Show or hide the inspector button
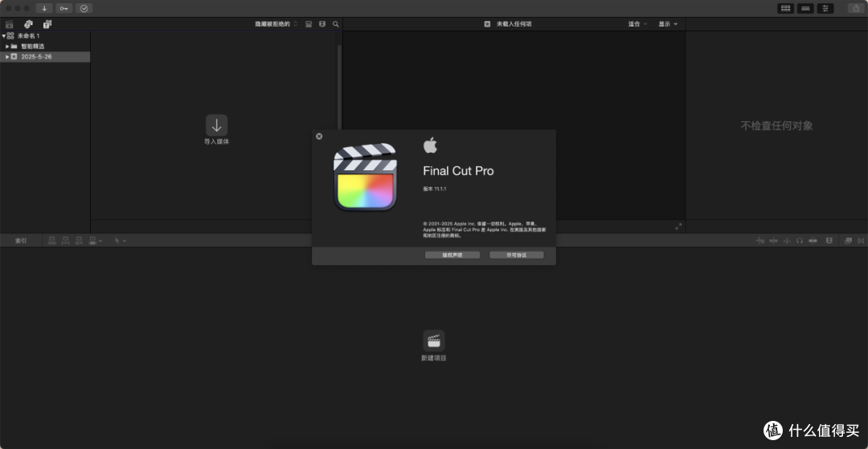 [825, 8]
